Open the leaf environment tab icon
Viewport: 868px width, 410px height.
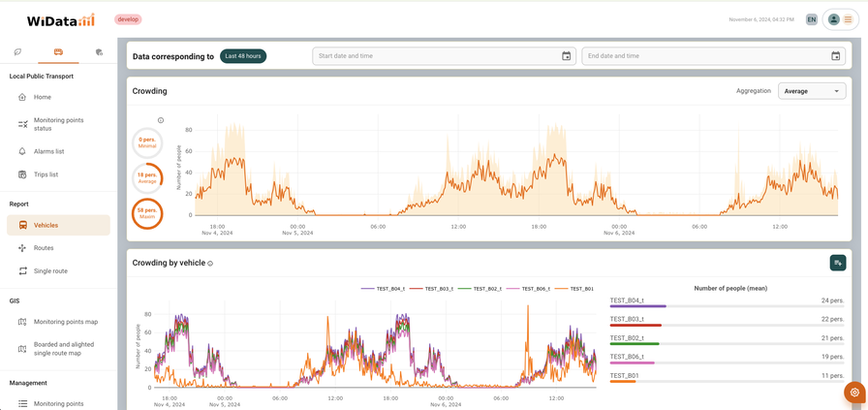[x=18, y=52]
